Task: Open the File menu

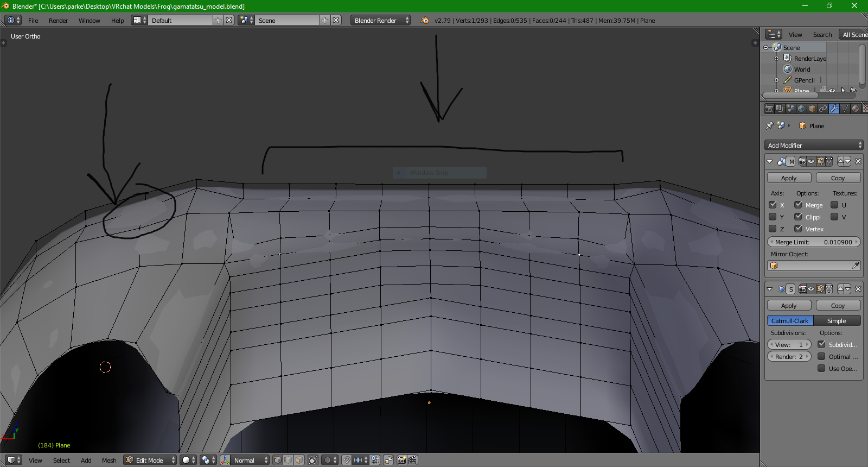Action: [33, 20]
